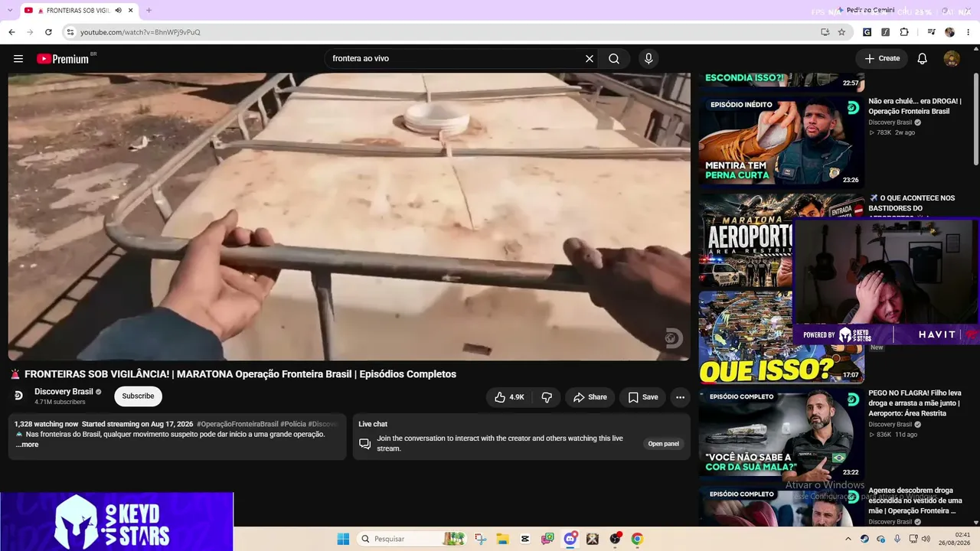Open the volume control in tray
Viewport: 980px width, 551px height.
[926, 539]
